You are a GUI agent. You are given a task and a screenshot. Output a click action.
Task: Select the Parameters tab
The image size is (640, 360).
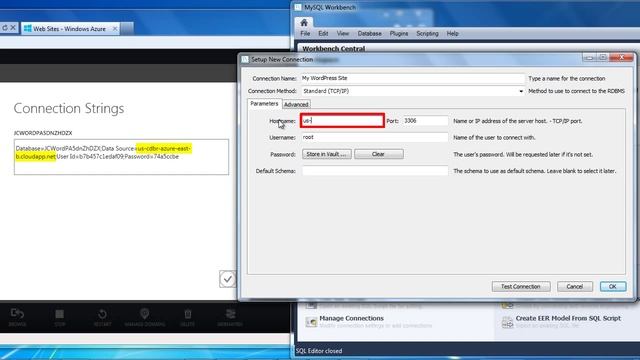264,104
